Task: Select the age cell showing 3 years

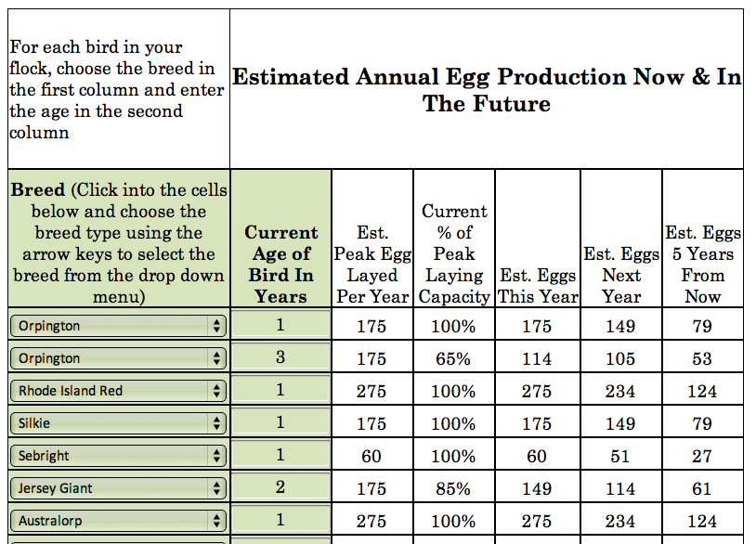Action: tap(280, 357)
